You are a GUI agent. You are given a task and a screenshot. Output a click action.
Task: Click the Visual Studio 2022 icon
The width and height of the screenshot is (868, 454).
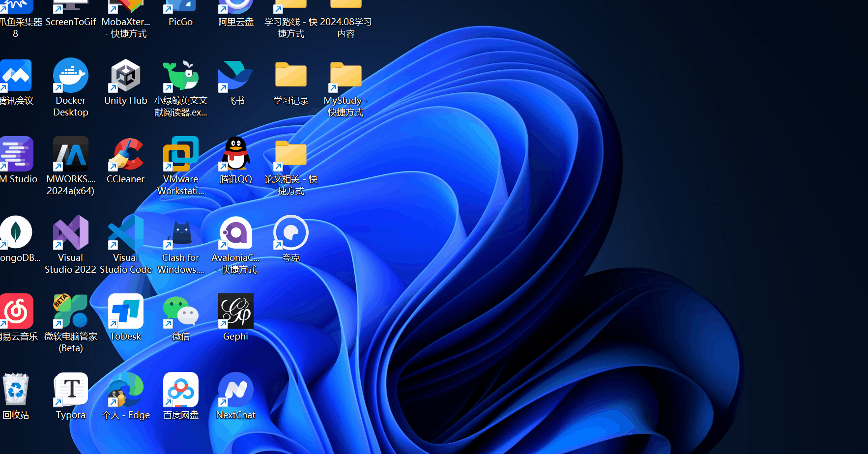pyautogui.click(x=71, y=232)
